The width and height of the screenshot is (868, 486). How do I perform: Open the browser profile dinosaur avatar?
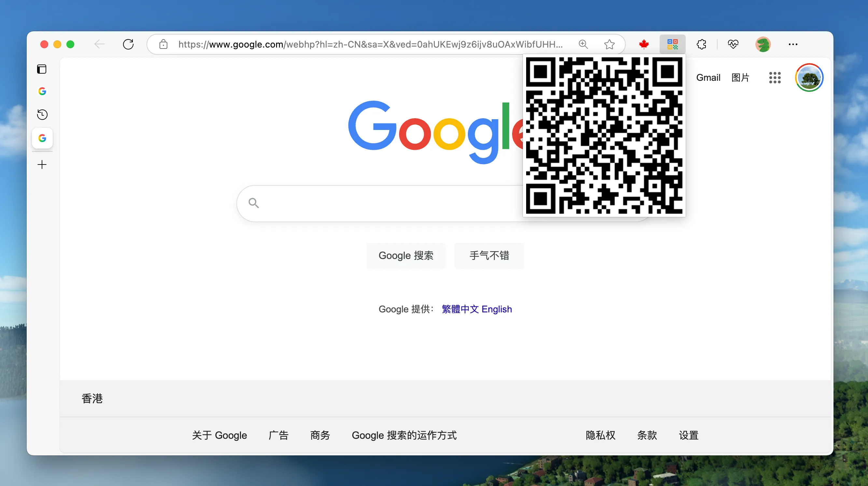click(x=763, y=44)
